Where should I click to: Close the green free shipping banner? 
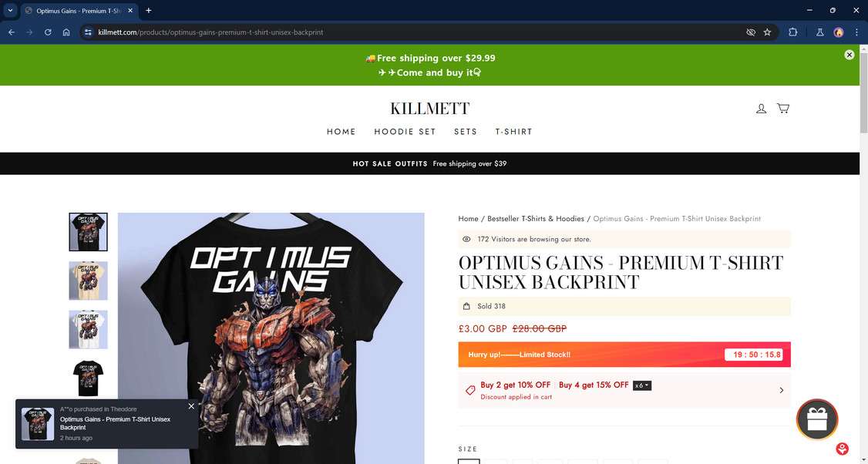pyautogui.click(x=849, y=55)
